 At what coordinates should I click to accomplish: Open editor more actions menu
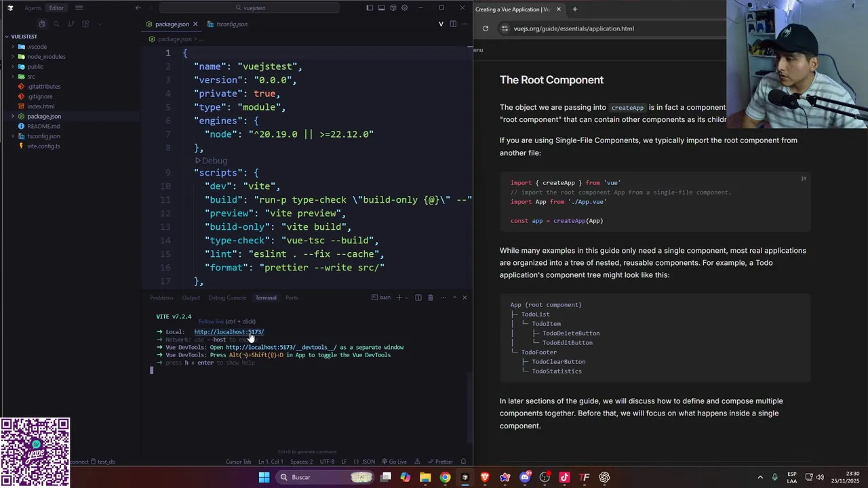(465, 24)
